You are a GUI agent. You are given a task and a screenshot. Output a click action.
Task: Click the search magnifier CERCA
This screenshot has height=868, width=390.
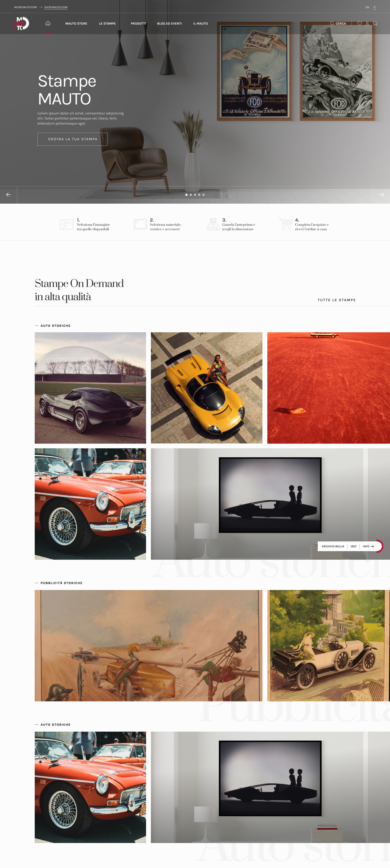coord(338,24)
